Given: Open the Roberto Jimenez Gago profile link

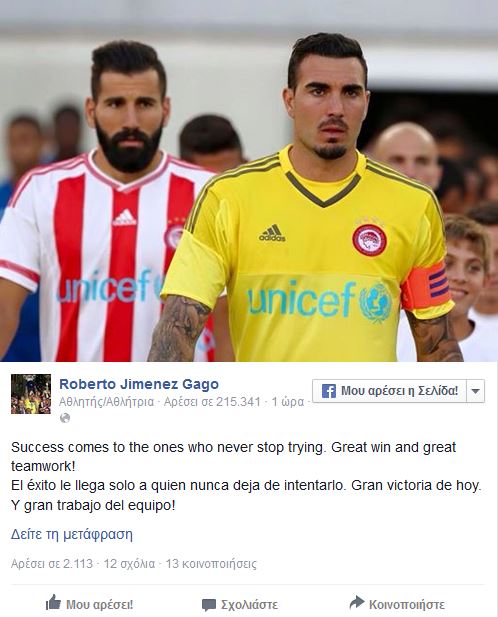Looking at the screenshot, I should (x=139, y=384).
